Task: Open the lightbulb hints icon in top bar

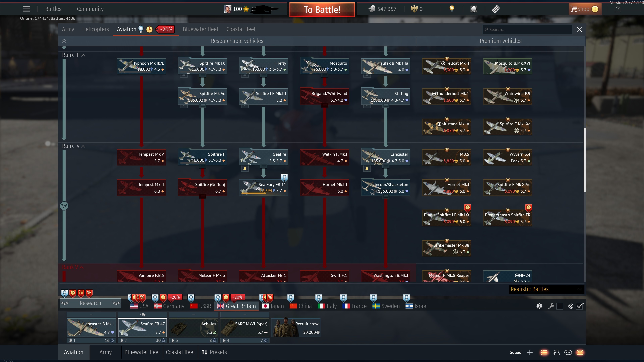Action: pyautogui.click(x=451, y=9)
